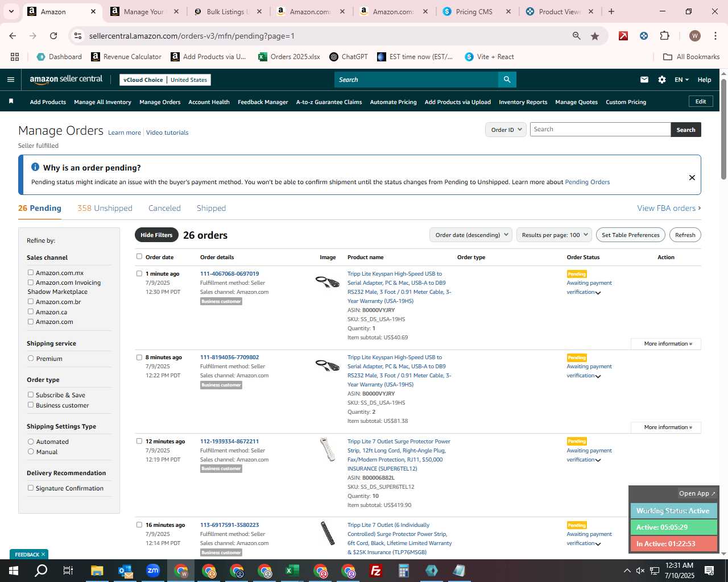Open the bookmarks apps grid icon
This screenshot has width=728, height=582.
pos(15,57)
